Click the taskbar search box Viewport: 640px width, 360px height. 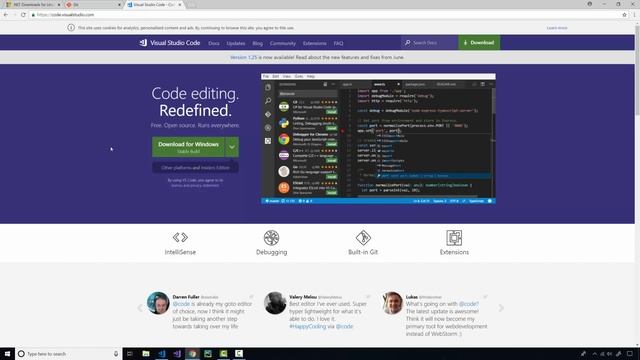coord(68,354)
